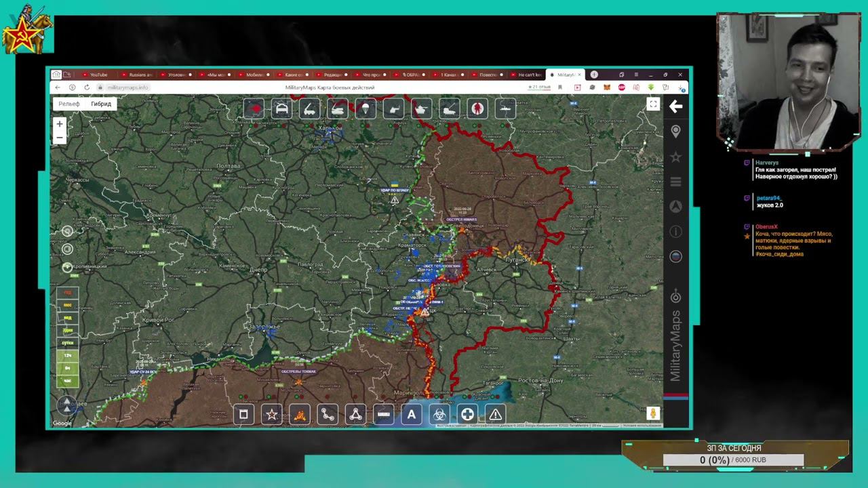Click the donation progress bar 0 (0%)
This screenshot has height=488, width=868.
733,460
